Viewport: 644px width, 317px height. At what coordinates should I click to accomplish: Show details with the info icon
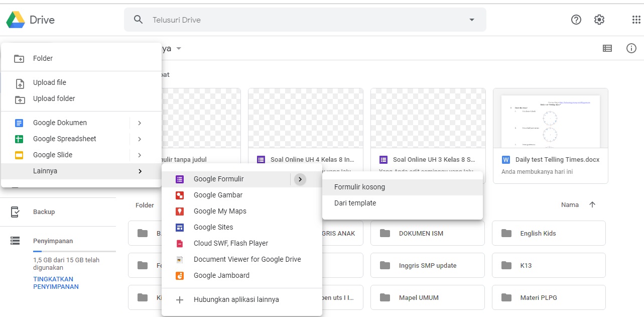(x=631, y=48)
